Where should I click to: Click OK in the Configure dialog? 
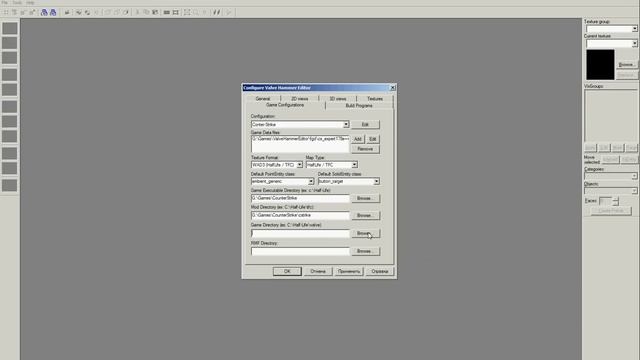(x=287, y=271)
